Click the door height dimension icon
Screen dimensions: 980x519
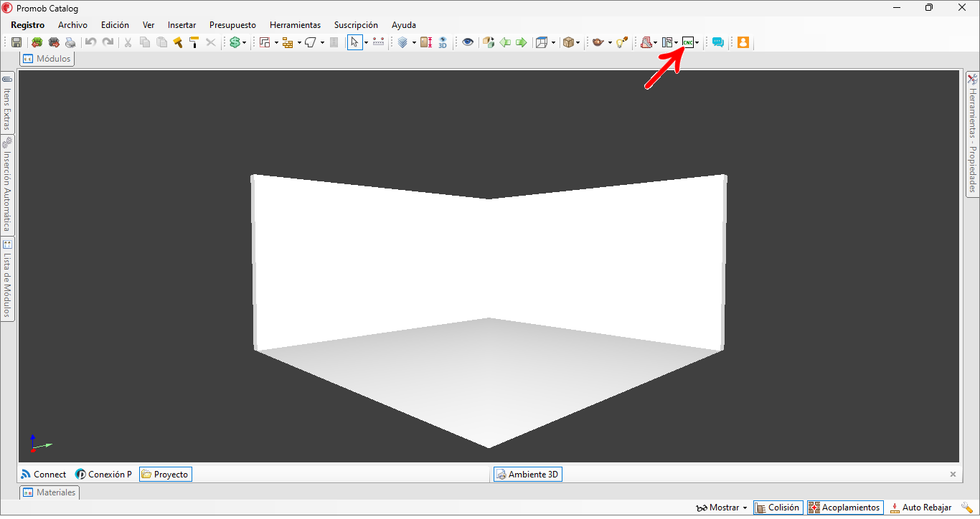pyautogui.click(x=426, y=42)
